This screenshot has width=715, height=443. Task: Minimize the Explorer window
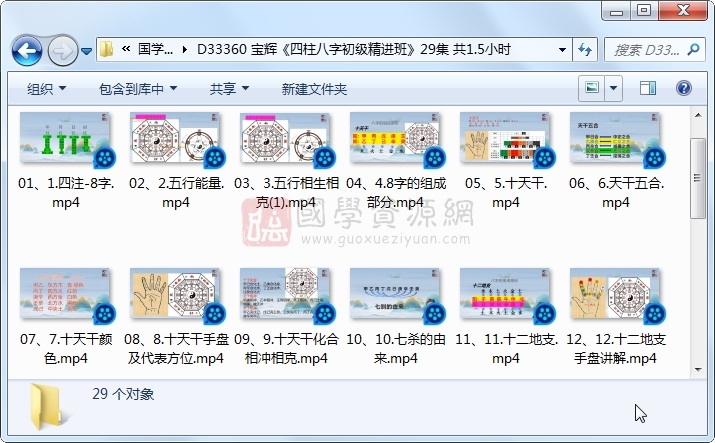click(616, 11)
